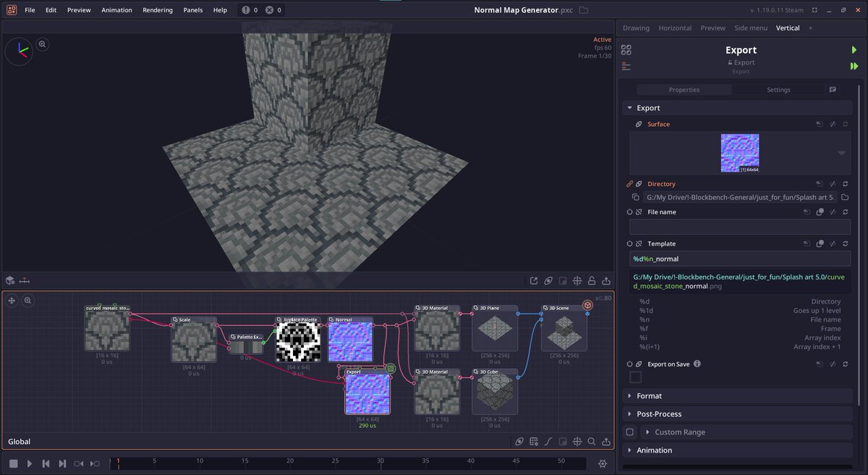The width and height of the screenshot is (868, 475).
Task: Stop the animation playback
Action: (x=13, y=463)
